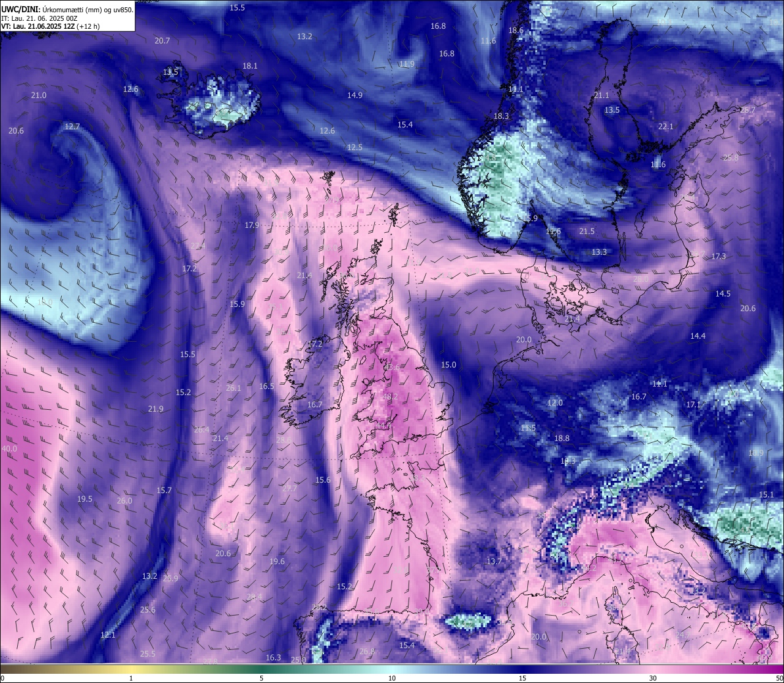Click the 40.0 value at the left edge

point(9,448)
